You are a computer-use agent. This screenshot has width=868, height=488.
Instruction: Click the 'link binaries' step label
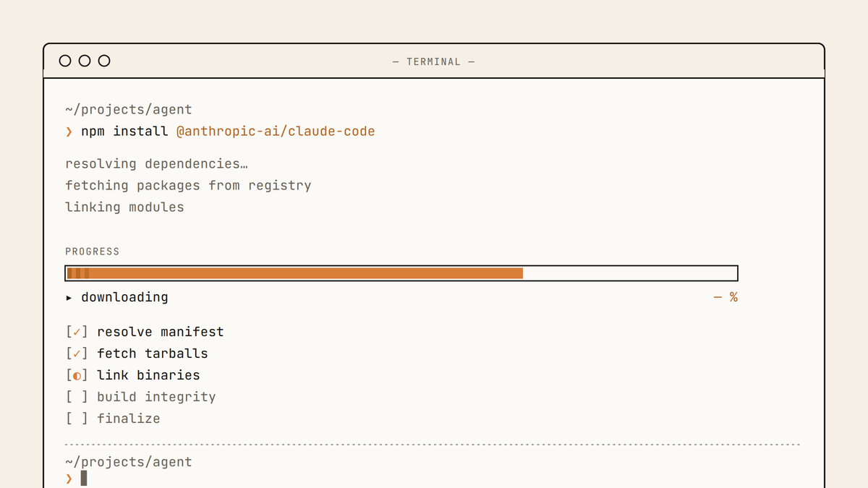point(148,375)
